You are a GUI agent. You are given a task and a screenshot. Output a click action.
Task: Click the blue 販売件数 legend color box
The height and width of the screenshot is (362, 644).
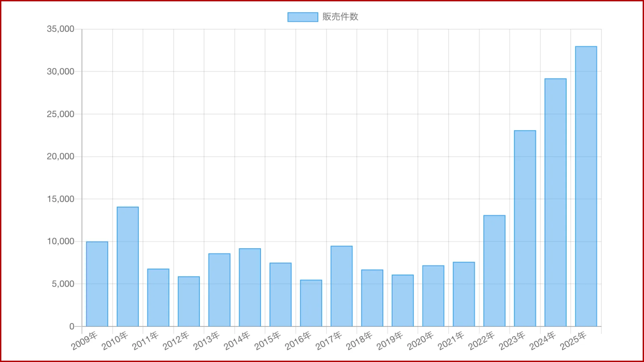pos(303,17)
